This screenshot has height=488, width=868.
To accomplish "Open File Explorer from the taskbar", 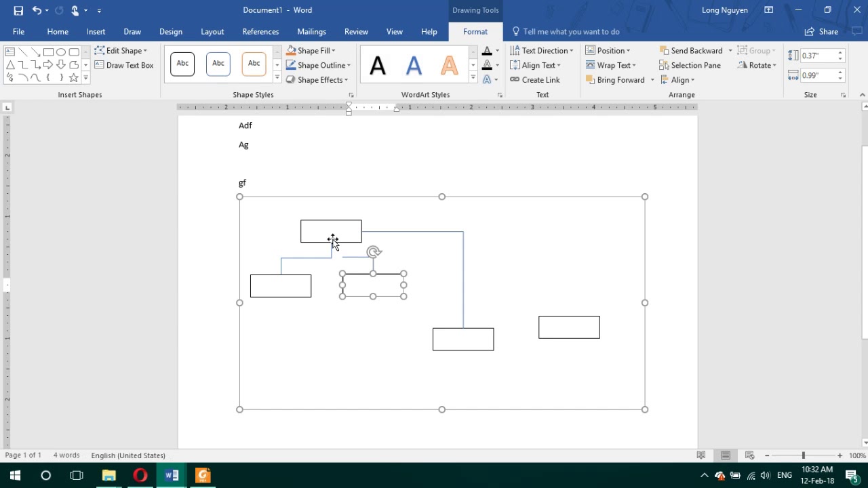I will pyautogui.click(x=108, y=476).
